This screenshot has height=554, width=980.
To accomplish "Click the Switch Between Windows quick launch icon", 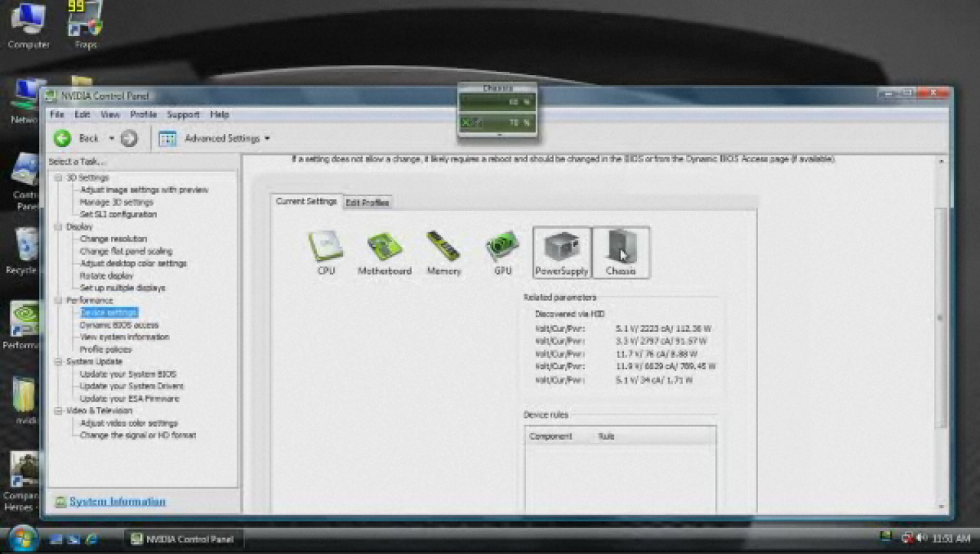I will tap(74, 539).
